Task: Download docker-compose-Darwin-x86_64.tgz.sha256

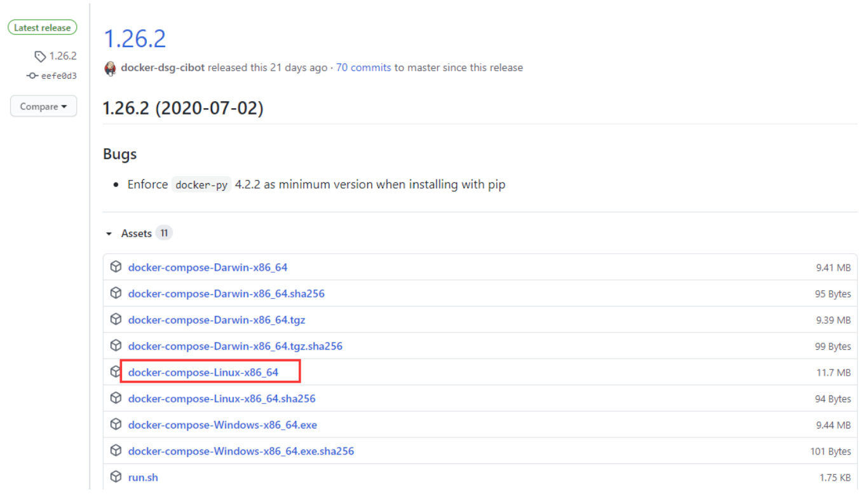Action: 235,346
